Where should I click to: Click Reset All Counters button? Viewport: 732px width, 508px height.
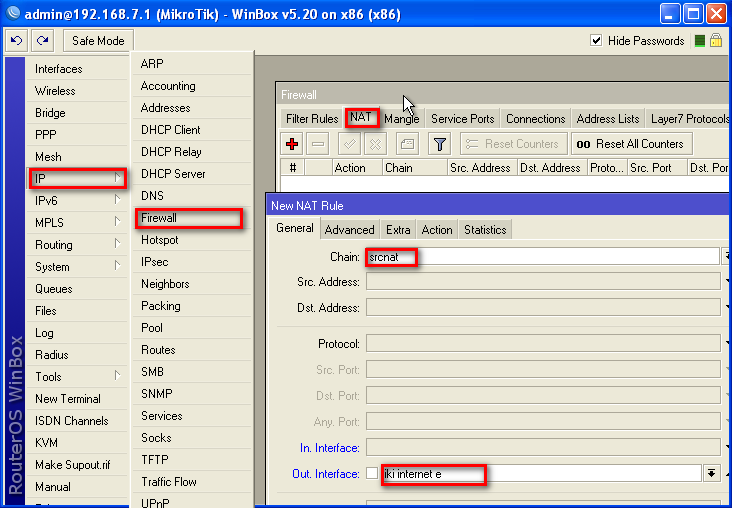(632, 144)
